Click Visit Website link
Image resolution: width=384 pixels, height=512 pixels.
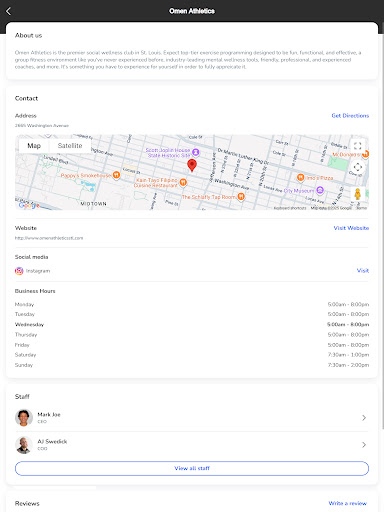coord(351,228)
